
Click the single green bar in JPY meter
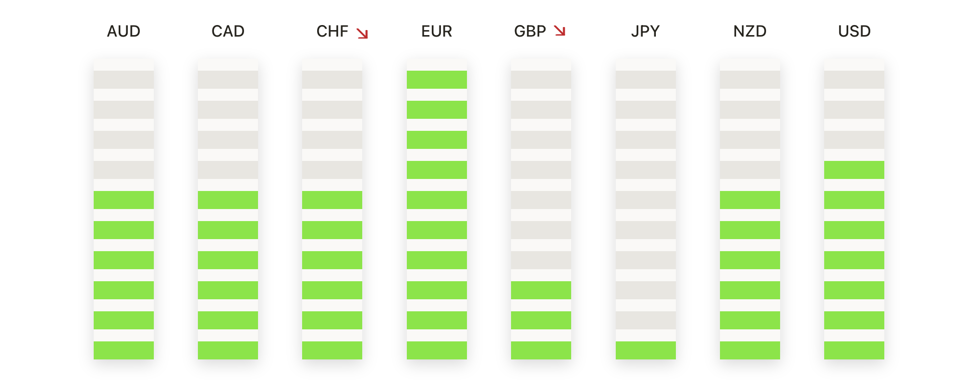pyautogui.click(x=645, y=350)
